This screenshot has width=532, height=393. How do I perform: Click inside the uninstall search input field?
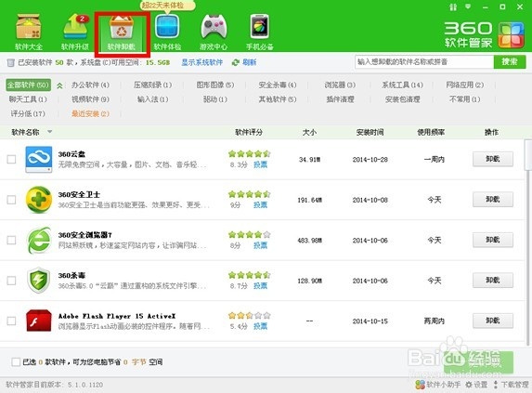click(x=424, y=62)
